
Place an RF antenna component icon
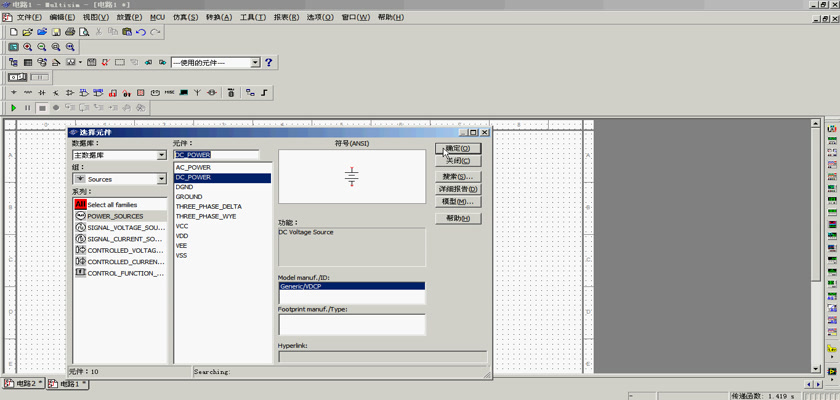(198, 93)
